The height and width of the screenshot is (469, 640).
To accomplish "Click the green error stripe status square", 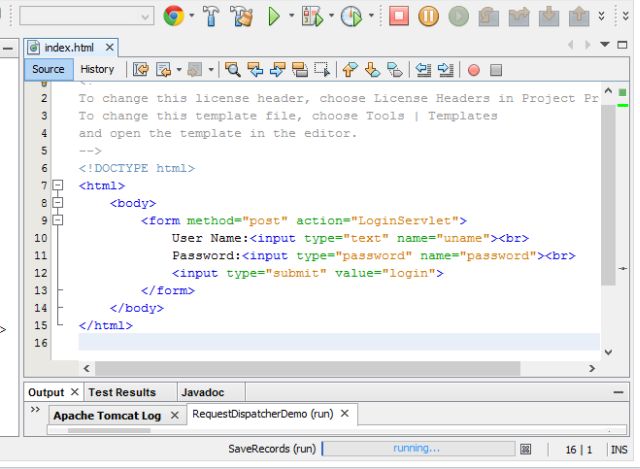I will (622, 93).
